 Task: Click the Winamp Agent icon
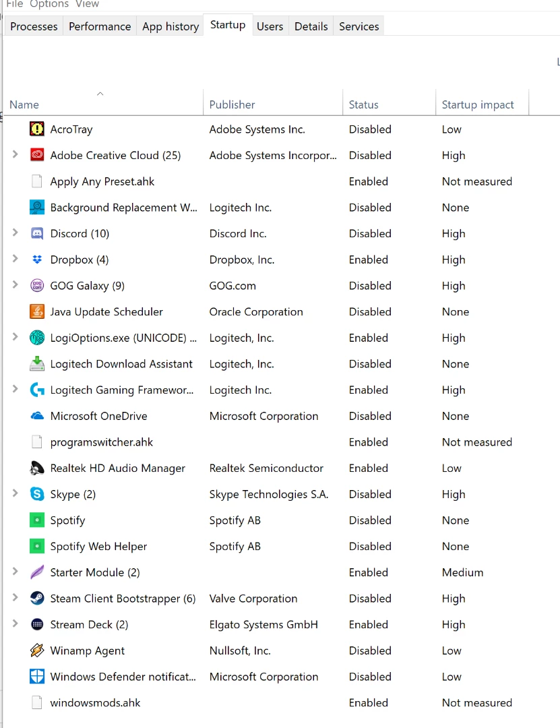coord(37,650)
